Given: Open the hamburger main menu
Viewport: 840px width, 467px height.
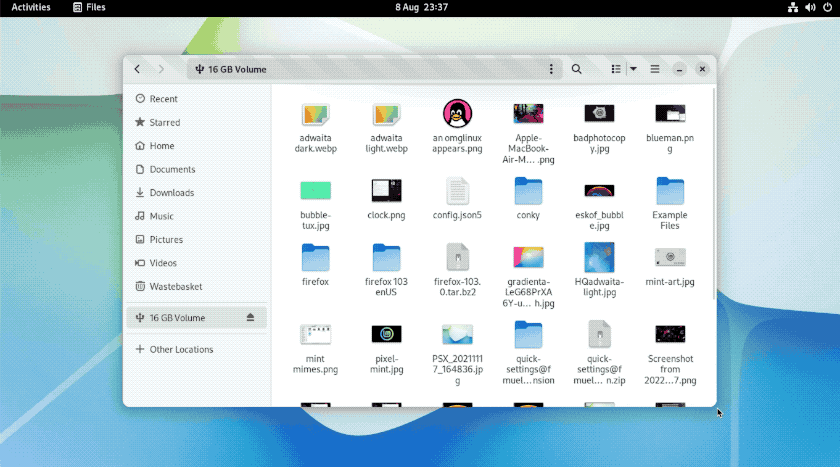Looking at the screenshot, I should pos(655,69).
